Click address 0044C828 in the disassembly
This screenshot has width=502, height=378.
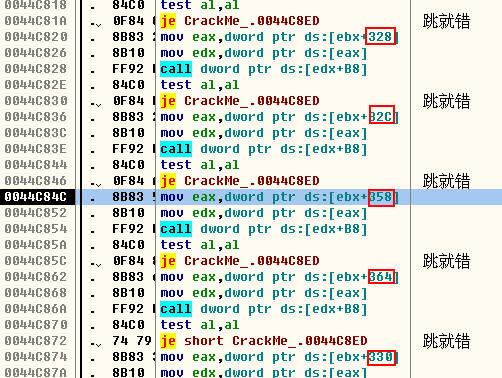pos(36,69)
